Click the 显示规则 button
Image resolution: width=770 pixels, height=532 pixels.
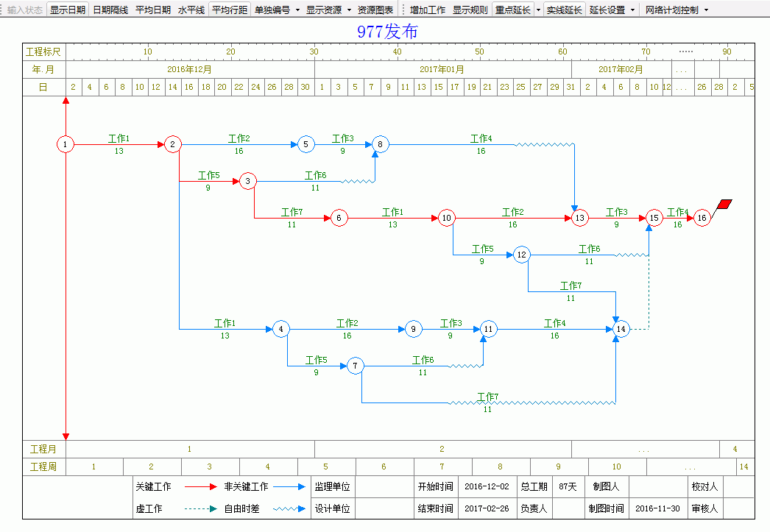tap(470, 10)
